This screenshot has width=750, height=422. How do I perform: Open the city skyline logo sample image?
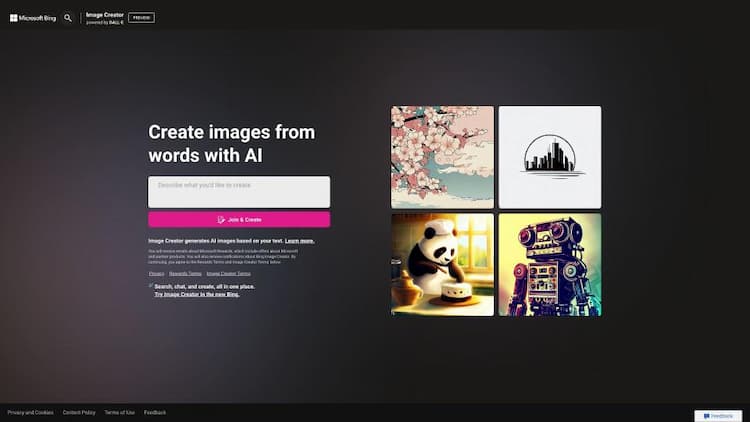coord(550,157)
